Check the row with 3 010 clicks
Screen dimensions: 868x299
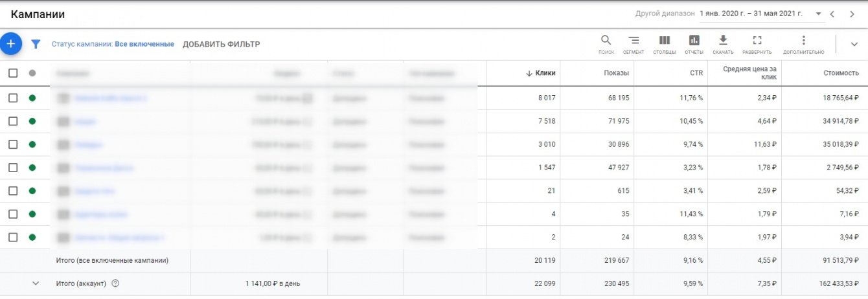pyautogui.click(x=13, y=144)
